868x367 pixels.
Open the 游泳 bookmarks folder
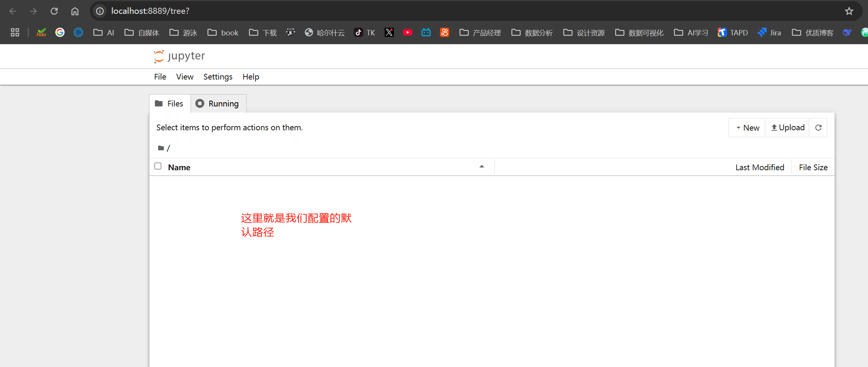(183, 32)
